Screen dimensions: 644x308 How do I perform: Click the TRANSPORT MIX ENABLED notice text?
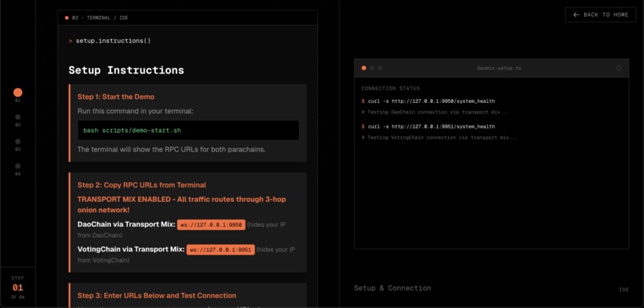coord(181,204)
